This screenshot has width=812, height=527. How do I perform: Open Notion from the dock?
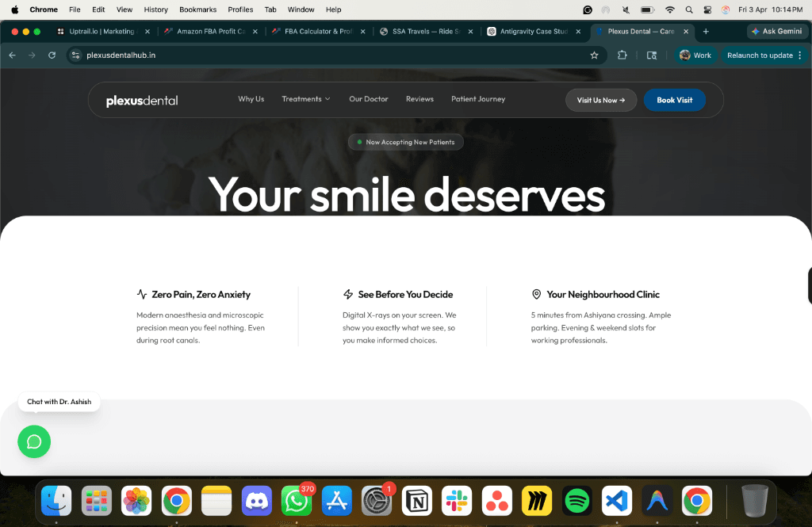tap(416, 501)
